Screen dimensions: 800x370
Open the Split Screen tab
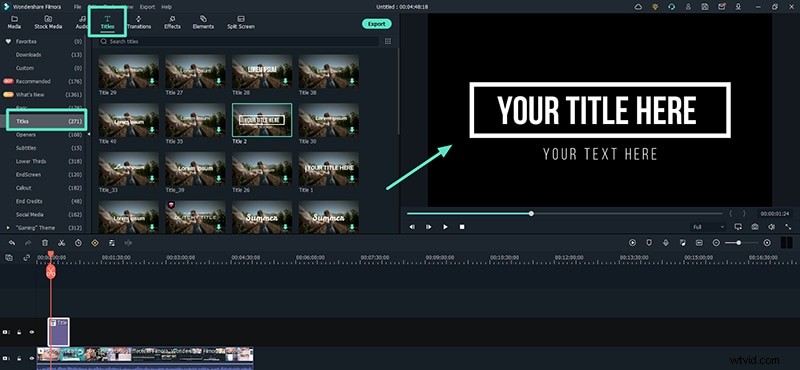pyautogui.click(x=241, y=22)
